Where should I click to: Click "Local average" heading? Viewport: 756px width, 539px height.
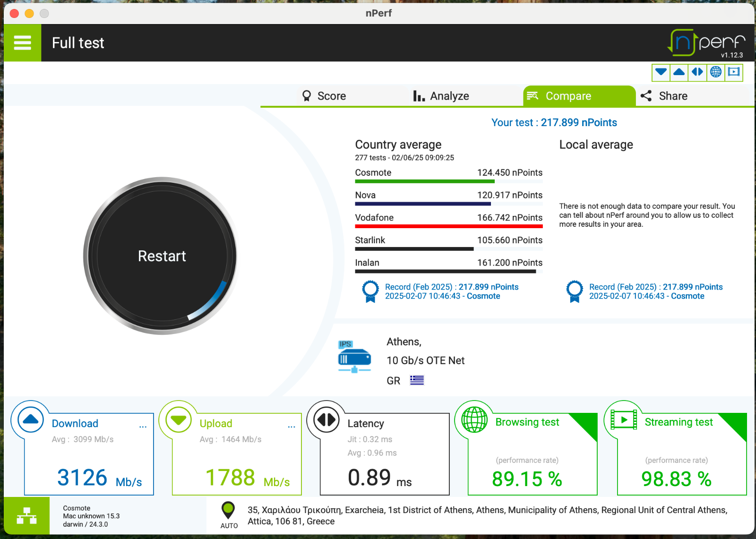tap(596, 145)
